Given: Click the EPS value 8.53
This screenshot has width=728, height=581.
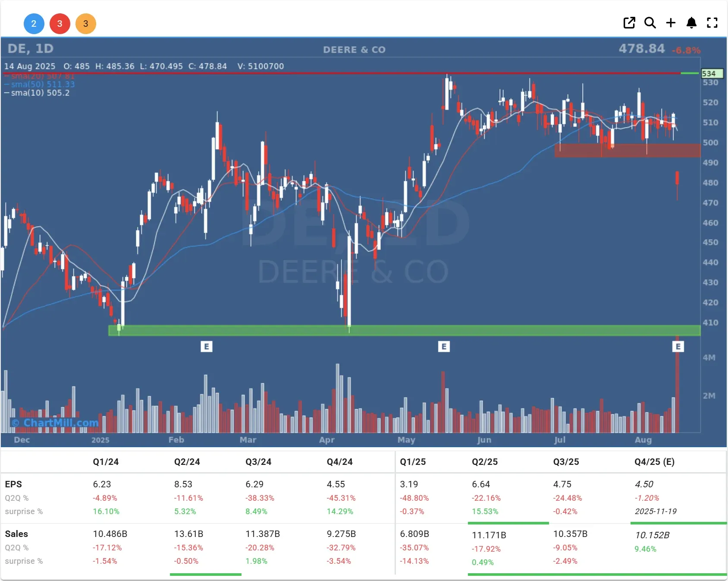Looking at the screenshot, I should [183, 484].
